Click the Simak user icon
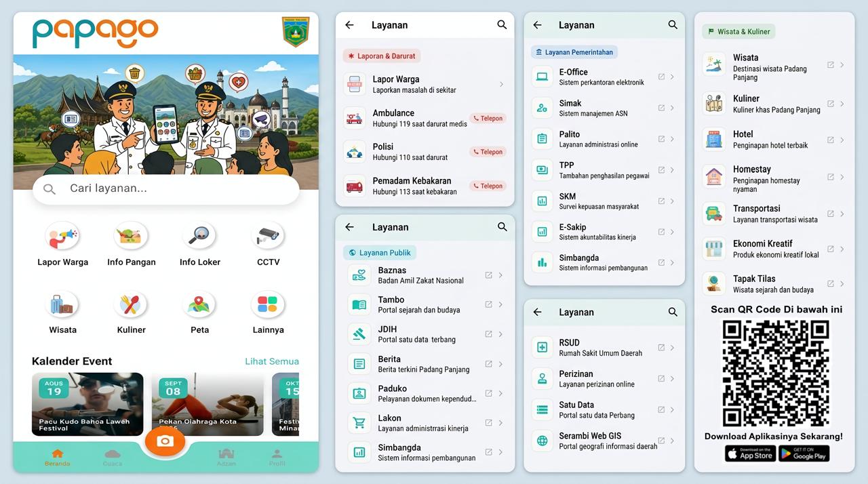This screenshot has height=484, width=868. 542,108
